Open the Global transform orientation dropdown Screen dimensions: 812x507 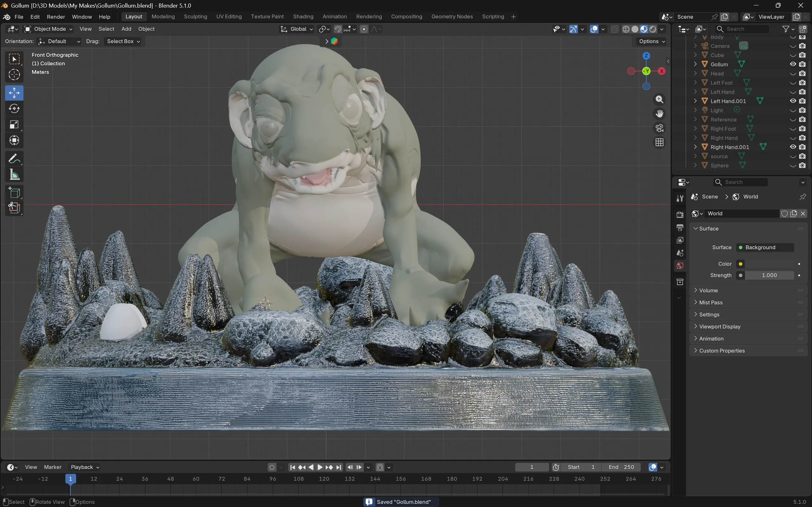tap(297, 29)
